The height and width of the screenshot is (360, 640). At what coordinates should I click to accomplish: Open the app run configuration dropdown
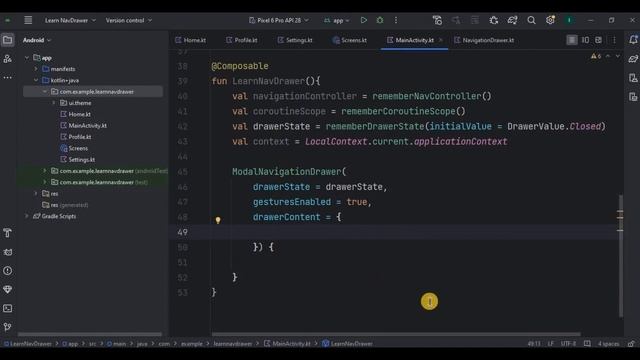coord(337,20)
